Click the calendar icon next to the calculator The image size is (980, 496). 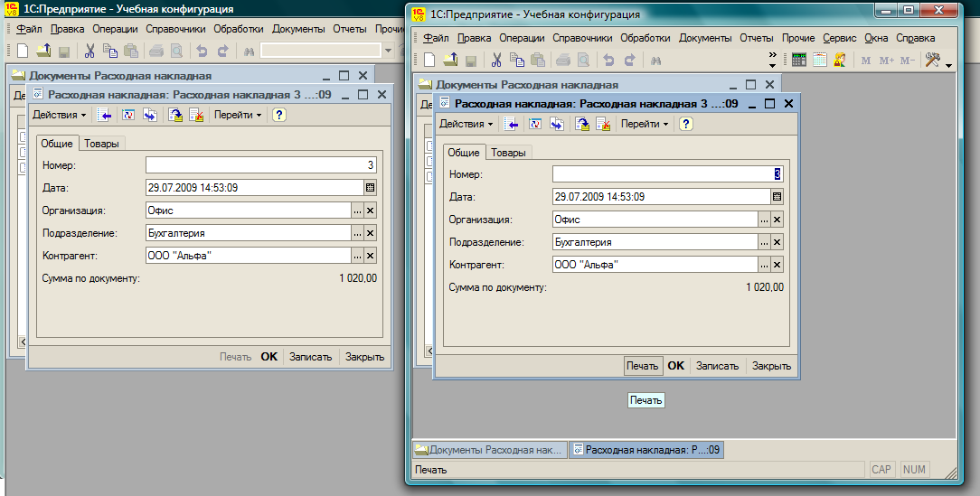820,61
